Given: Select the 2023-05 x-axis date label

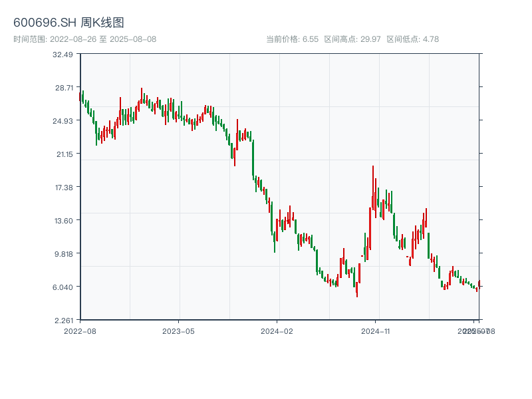Looking at the screenshot, I should pyautogui.click(x=178, y=331).
